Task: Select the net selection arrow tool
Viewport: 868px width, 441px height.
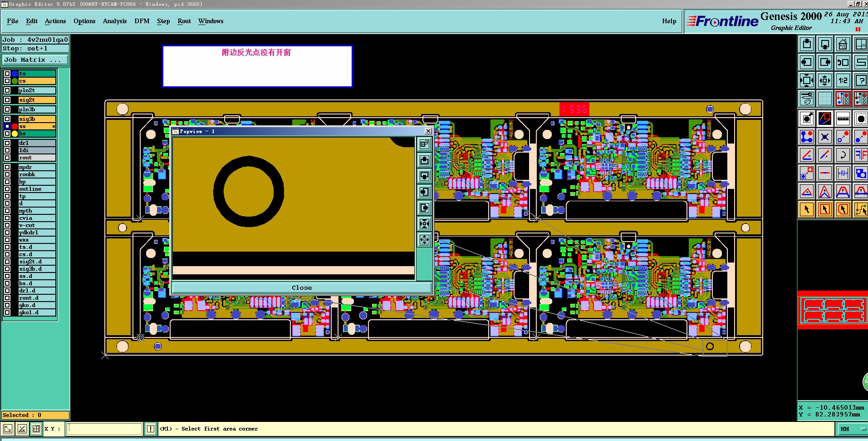Action: (x=861, y=209)
